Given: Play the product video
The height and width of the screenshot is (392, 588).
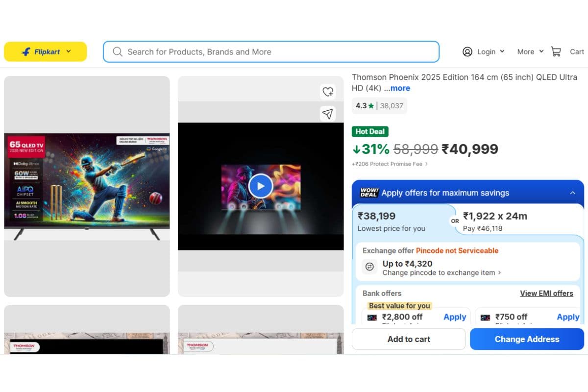Looking at the screenshot, I should (260, 186).
